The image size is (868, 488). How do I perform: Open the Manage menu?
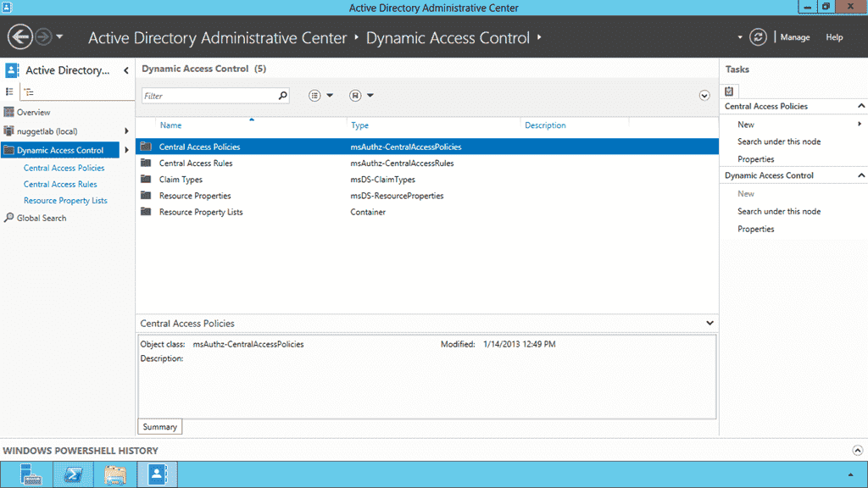pos(795,36)
